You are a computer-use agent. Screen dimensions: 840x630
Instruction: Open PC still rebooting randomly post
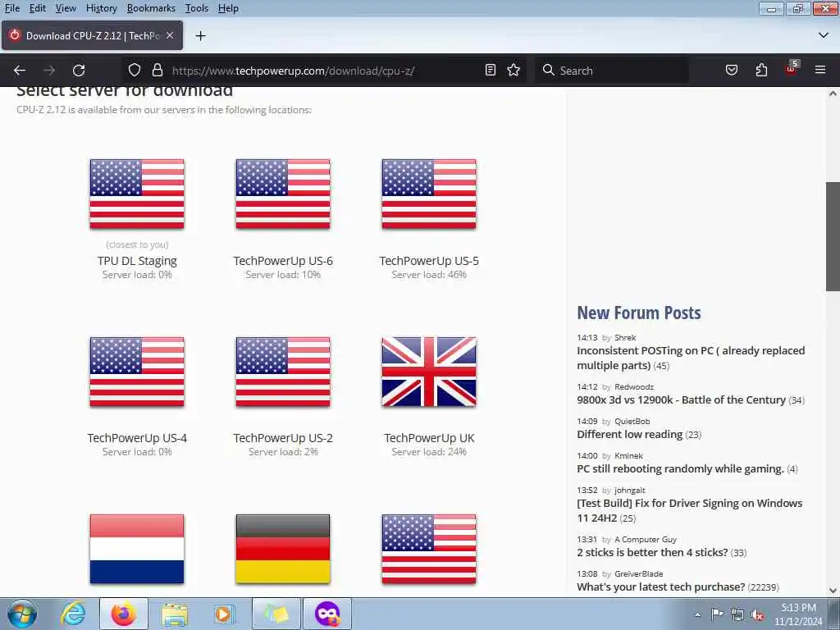[680, 468]
